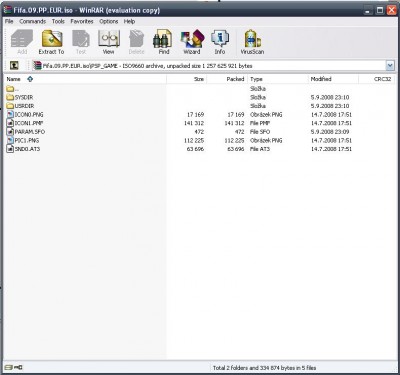The height and width of the screenshot is (375, 400).
Task: Select the SYSDIR folder
Action: 19,97
